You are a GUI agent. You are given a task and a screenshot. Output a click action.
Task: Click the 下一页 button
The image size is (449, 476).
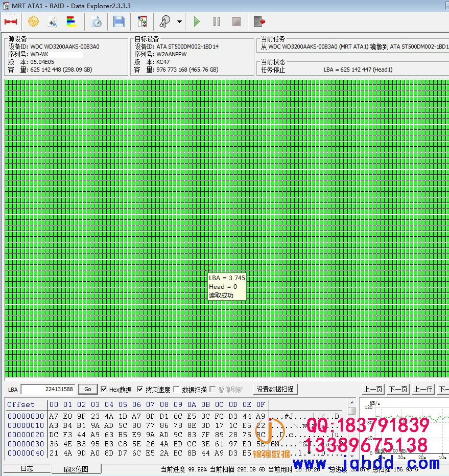click(398, 389)
